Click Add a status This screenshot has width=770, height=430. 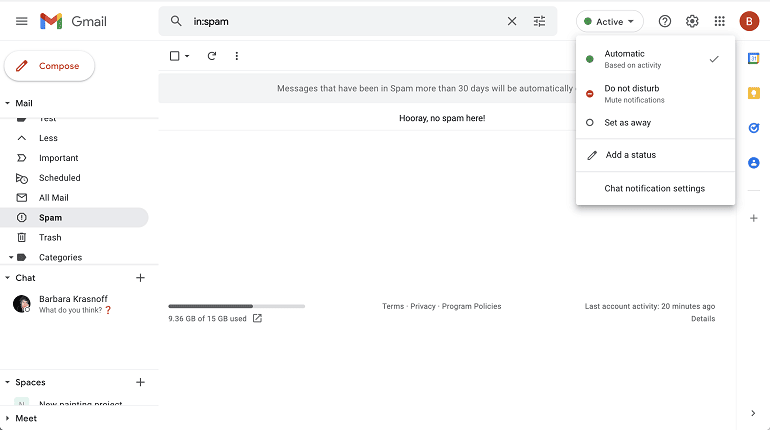(x=655, y=155)
